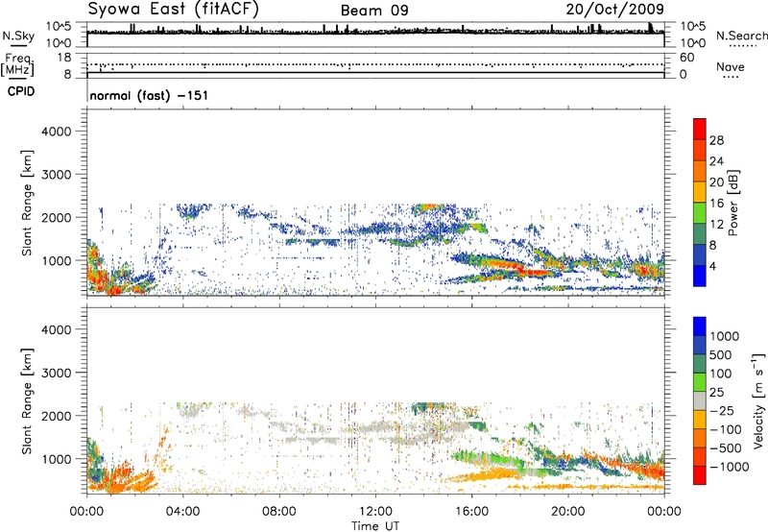Click the light green segment of the power colorbar
Image resolution: width=768 pixels, height=532 pixels.
[x=700, y=213]
